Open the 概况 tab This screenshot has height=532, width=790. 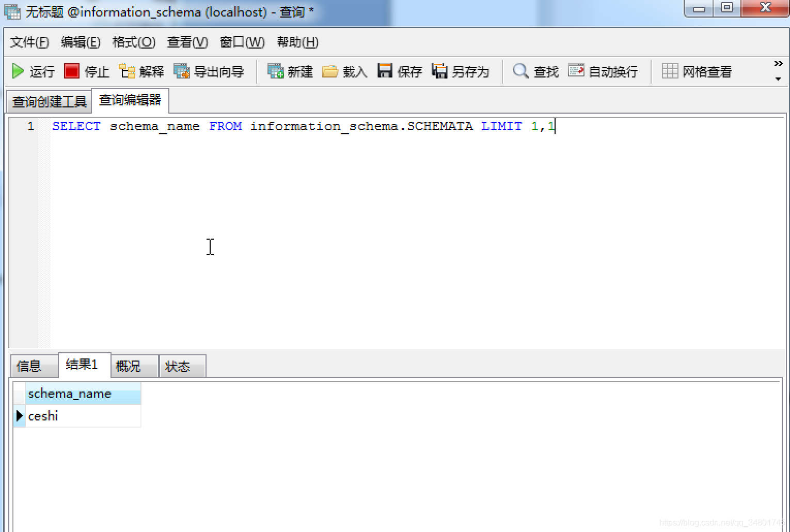(x=135, y=366)
